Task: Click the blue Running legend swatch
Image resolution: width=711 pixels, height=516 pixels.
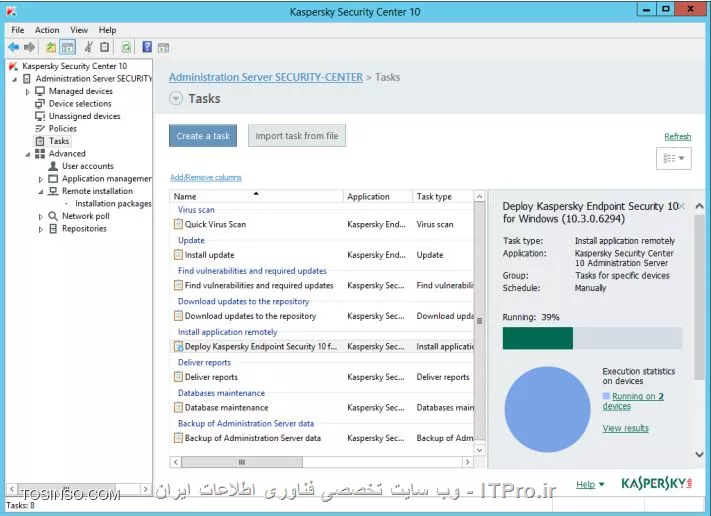Action: 606,396
